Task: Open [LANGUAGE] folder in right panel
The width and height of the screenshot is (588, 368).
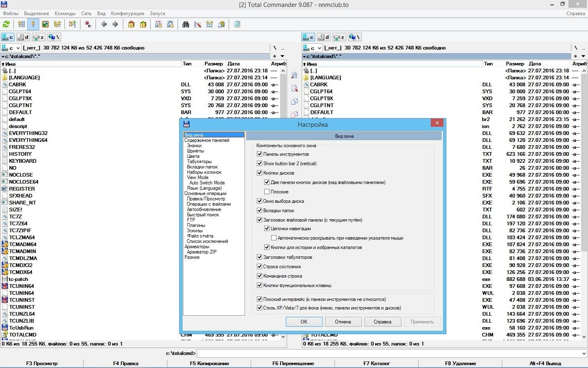Action: tap(325, 77)
